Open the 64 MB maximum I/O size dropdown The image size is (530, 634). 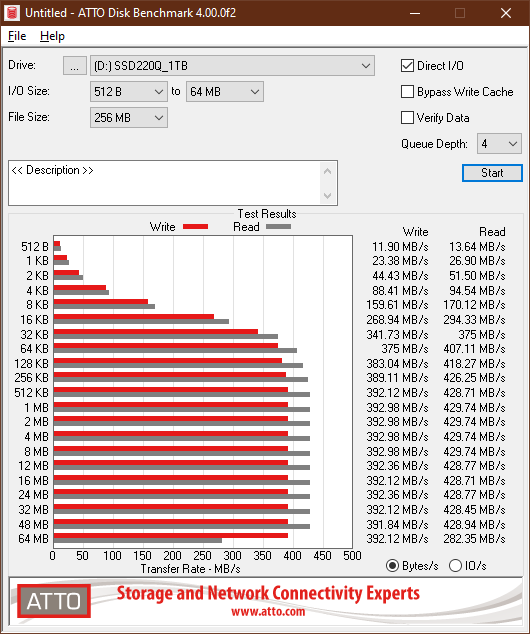click(225, 92)
